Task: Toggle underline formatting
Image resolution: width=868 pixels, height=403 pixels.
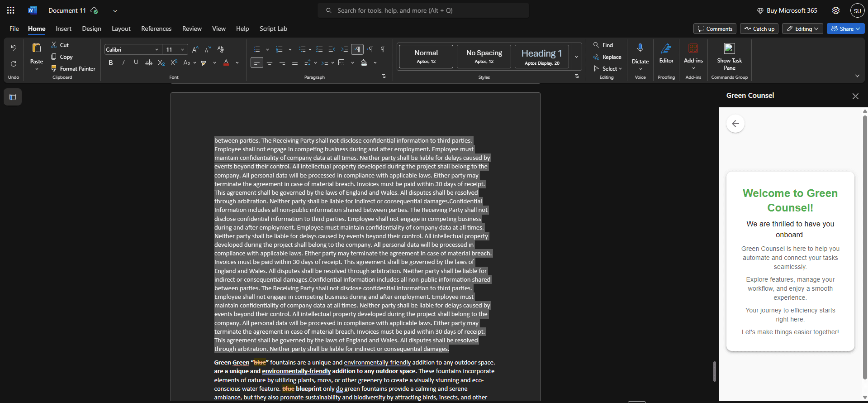Action: 136,62
